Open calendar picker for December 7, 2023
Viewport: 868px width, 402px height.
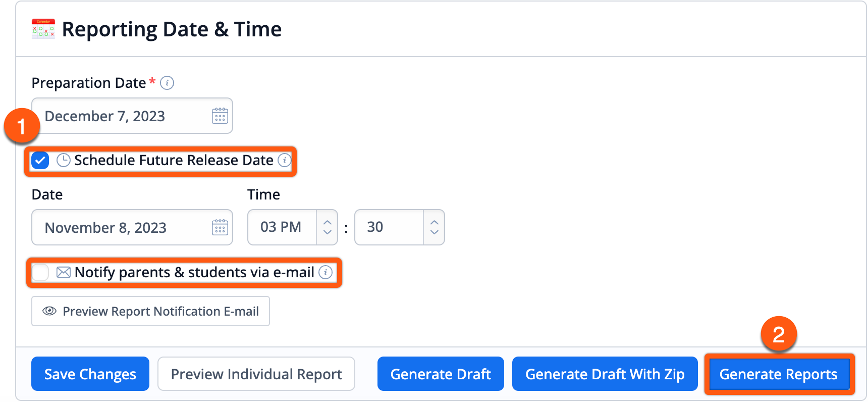(x=220, y=116)
